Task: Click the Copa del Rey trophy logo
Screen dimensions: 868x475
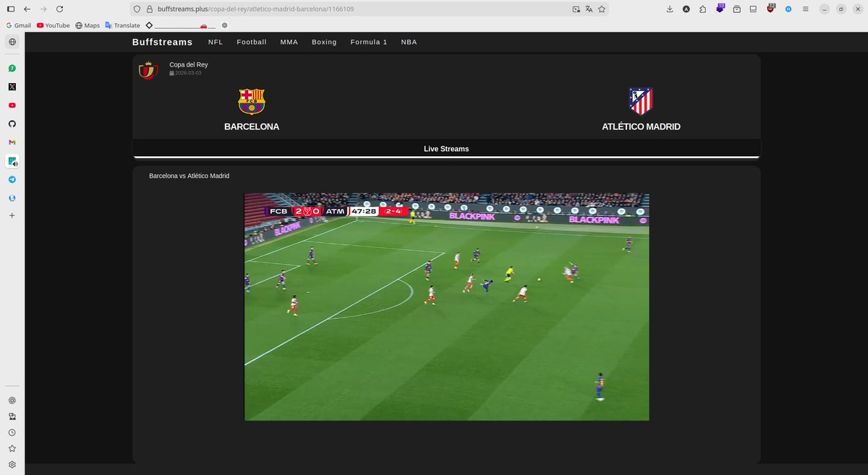Action: 148,70
